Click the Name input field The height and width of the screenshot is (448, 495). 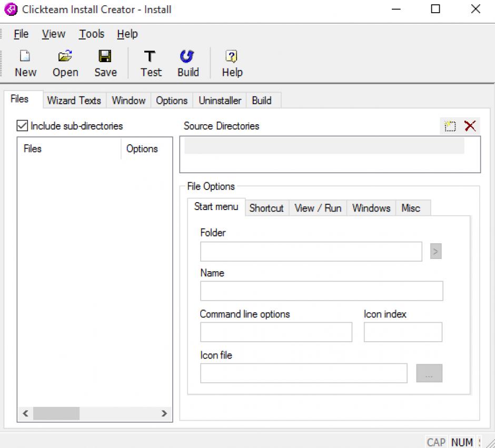[321, 291]
